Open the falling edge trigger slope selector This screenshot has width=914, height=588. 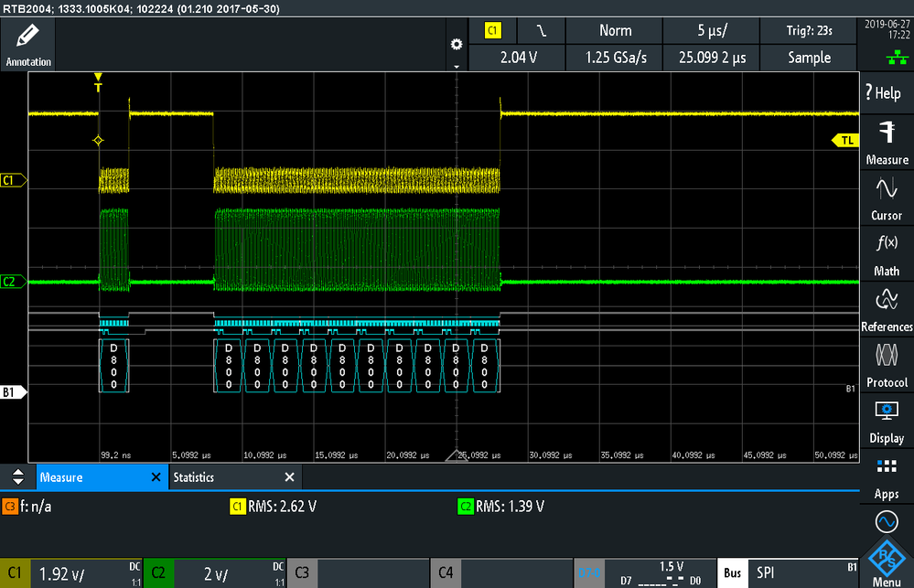(542, 30)
